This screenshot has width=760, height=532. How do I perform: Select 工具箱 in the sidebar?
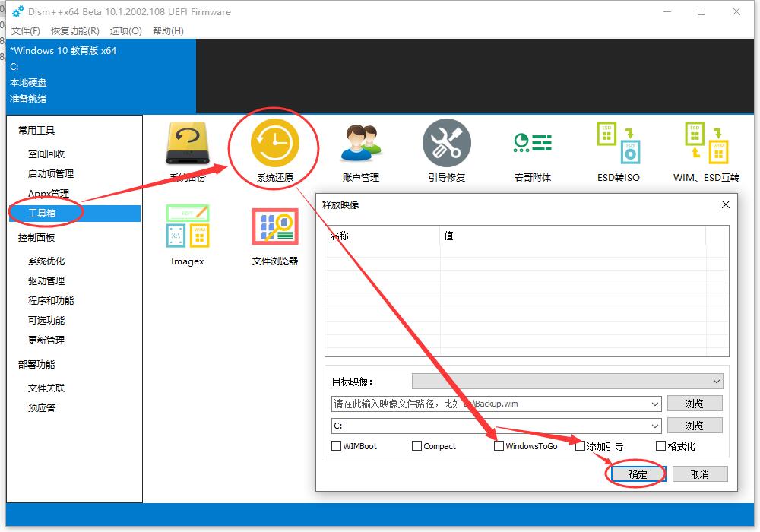coord(75,214)
